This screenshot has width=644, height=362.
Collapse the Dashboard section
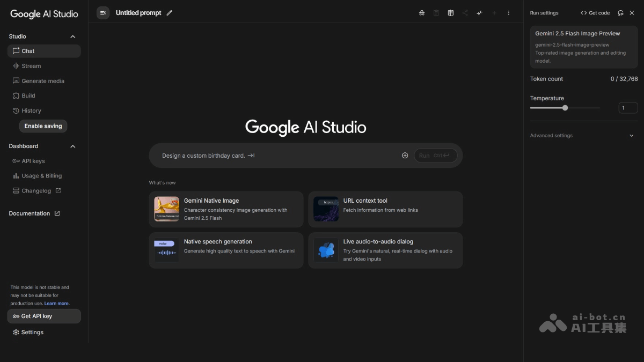[72, 146]
